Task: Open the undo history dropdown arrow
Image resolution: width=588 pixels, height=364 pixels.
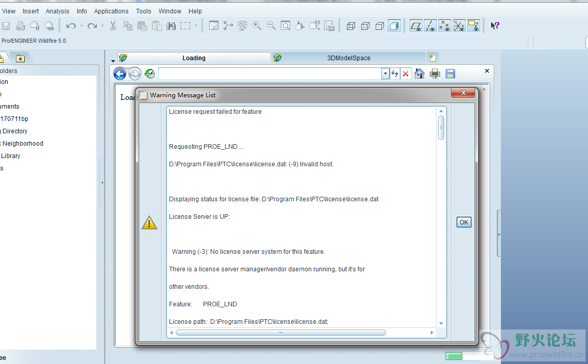Action: pyautogui.click(x=81, y=26)
